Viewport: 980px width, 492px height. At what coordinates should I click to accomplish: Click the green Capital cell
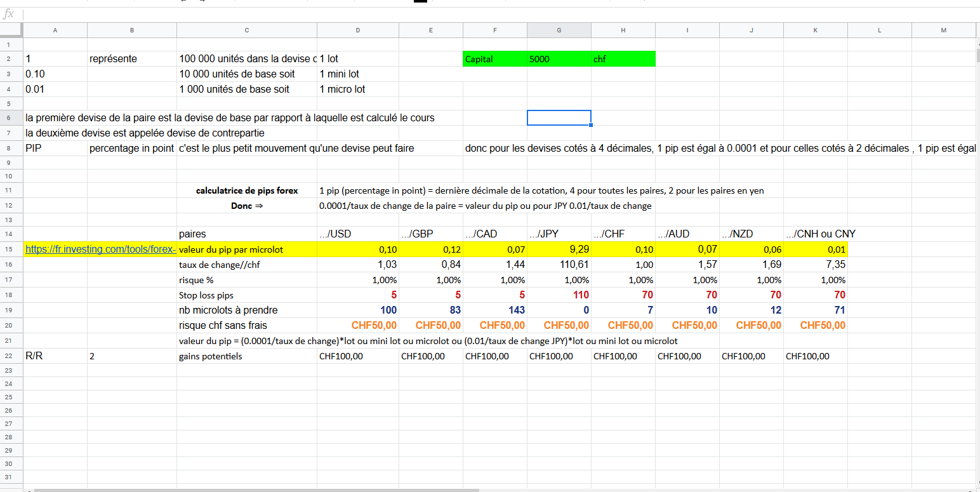coord(495,59)
